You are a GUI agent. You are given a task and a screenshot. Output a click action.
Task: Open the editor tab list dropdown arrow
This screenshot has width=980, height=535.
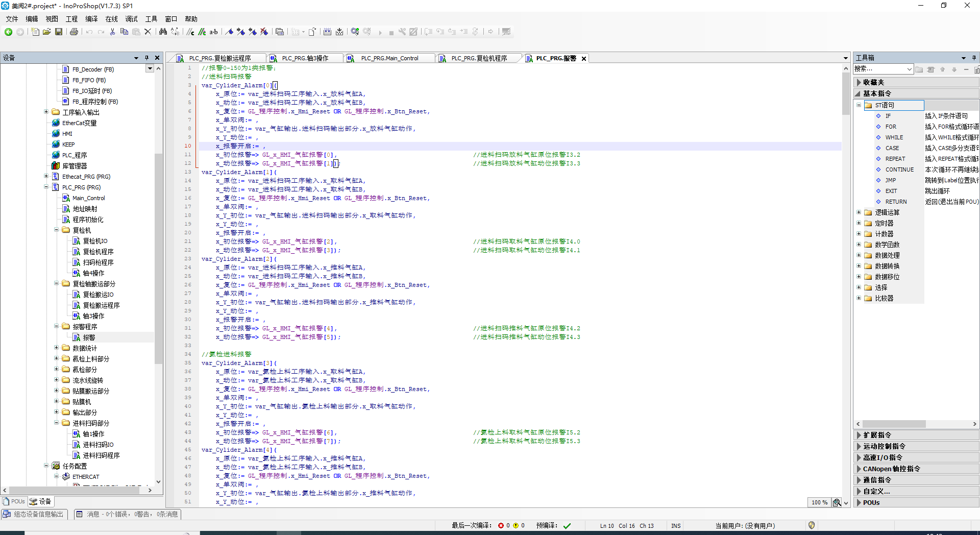(x=845, y=58)
